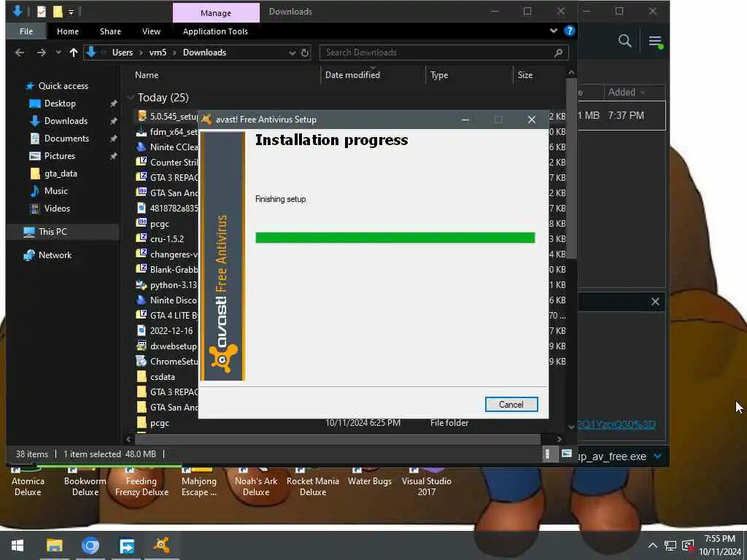The width and height of the screenshot is (747, 560).
Task: Select the 5.0.545_setup file icon
Action: (x=142, y=116)
